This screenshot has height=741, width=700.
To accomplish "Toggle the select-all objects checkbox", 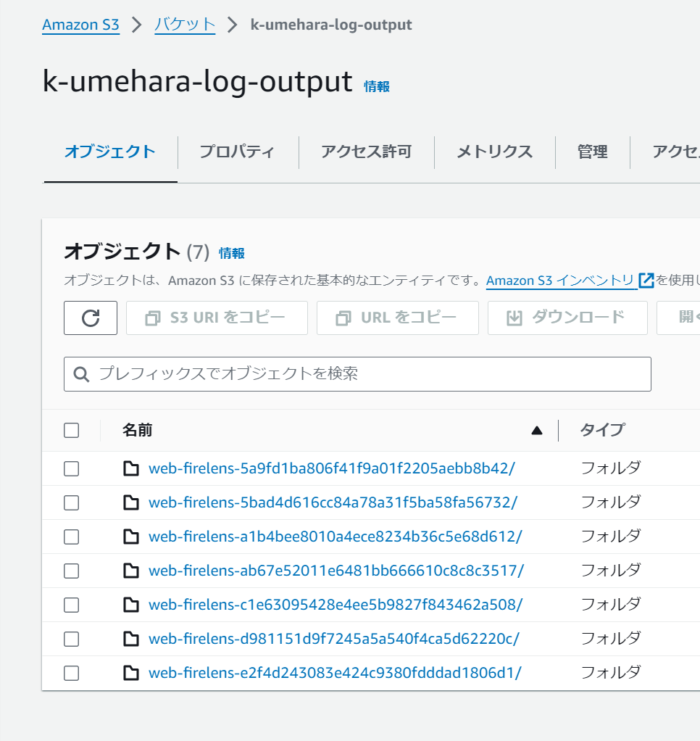I will click(71, 429).
